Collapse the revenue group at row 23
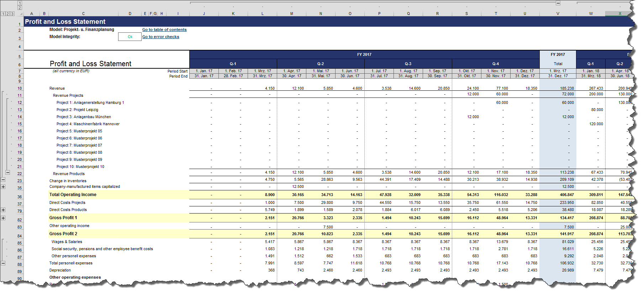The image size is (644, 295). [3, 180]
